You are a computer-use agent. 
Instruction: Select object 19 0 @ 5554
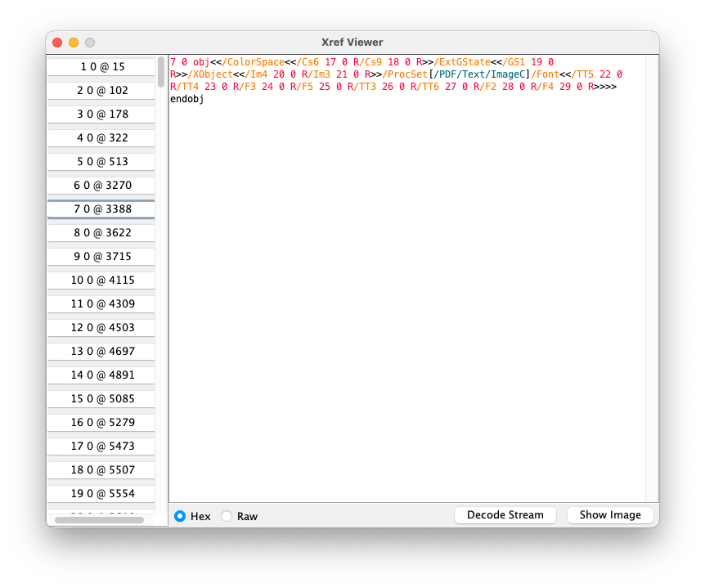point(101,494)
